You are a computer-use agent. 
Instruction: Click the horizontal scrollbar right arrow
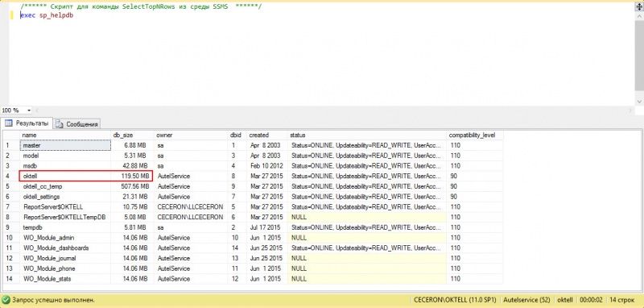click(630, 110)
